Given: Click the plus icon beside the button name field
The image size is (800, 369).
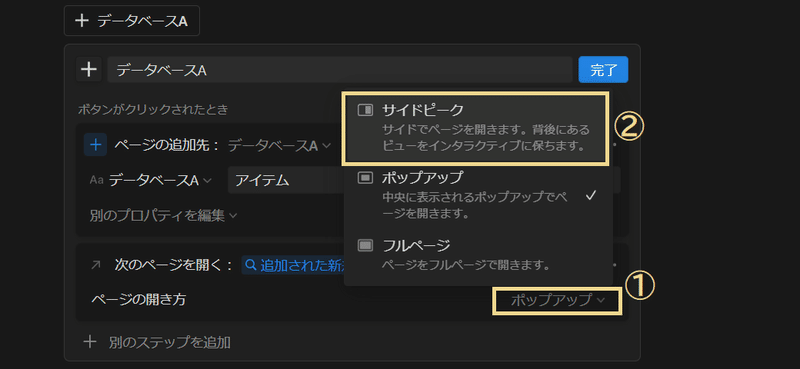Looking at the screenshot, I should click(x=89, y=69).
